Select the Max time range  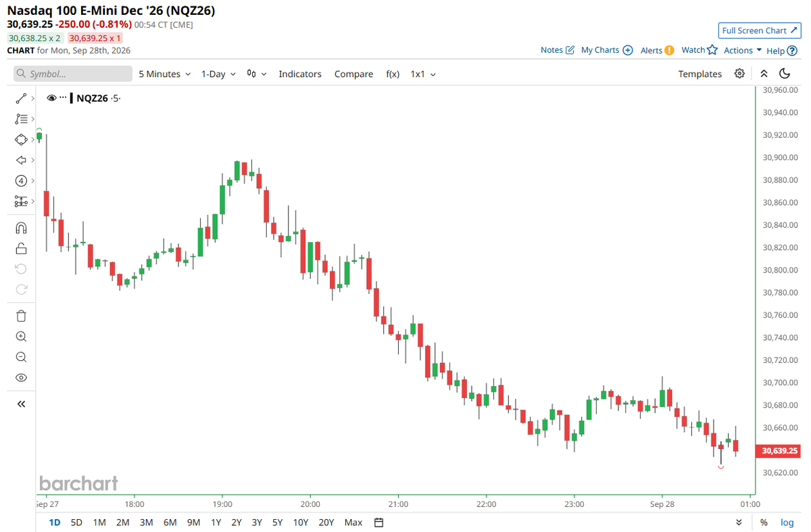click(x=353, y=523)
